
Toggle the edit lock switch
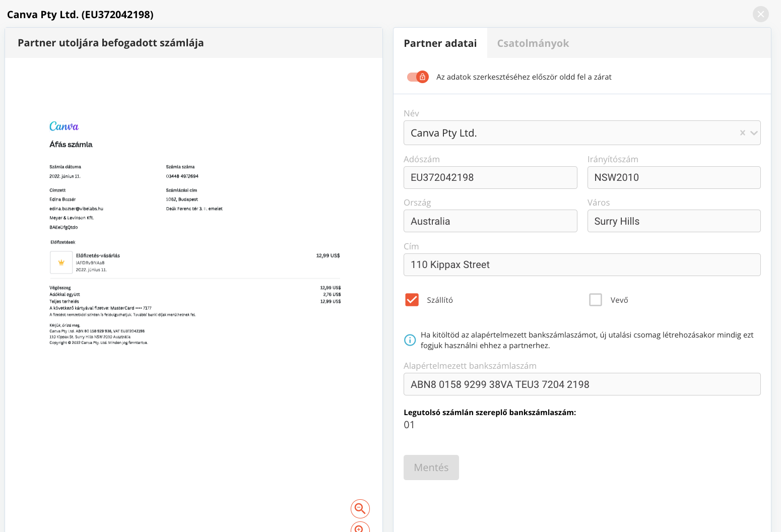(x=418, y=77)
